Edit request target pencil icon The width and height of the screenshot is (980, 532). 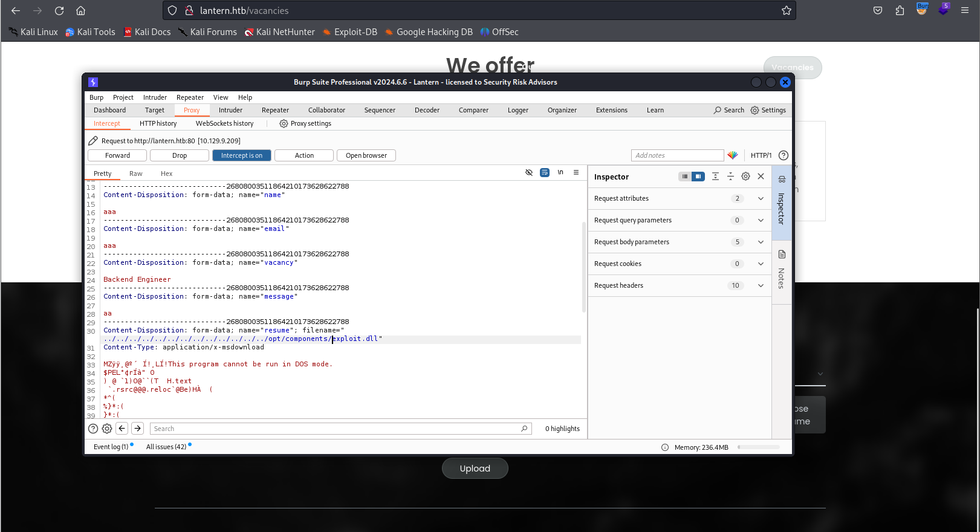[93, 141]
